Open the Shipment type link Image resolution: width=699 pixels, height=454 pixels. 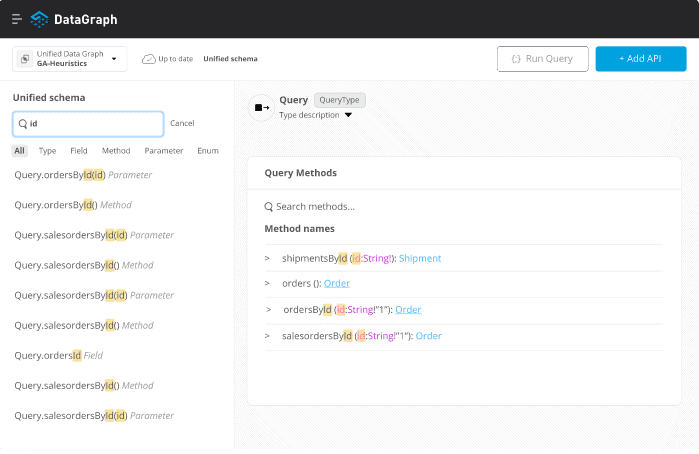click(x=419, y=258)
